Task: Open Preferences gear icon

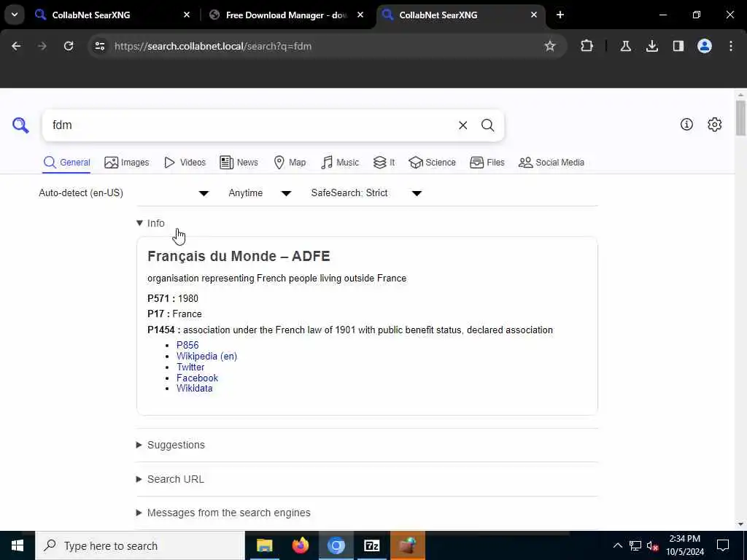Action: (714, 124)
